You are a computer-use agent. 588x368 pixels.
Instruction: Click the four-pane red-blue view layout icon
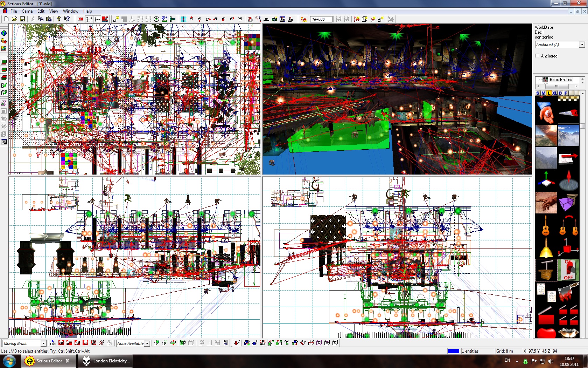(105, 19)
